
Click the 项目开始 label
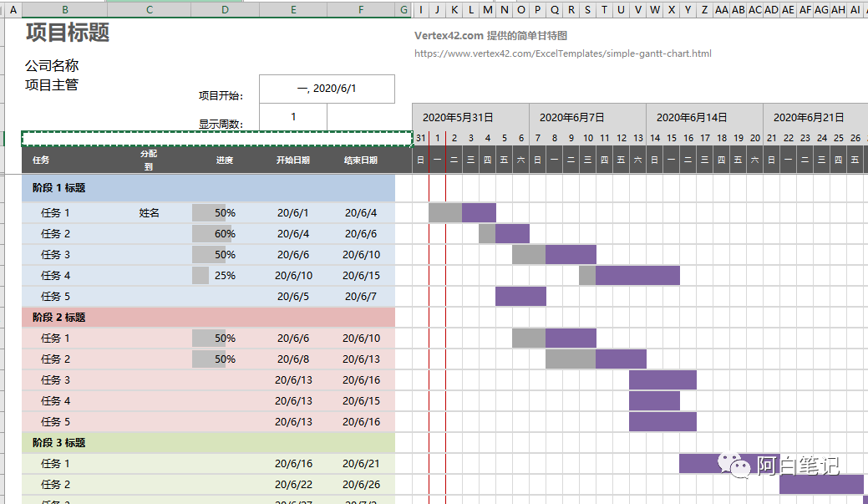(221, 96)
